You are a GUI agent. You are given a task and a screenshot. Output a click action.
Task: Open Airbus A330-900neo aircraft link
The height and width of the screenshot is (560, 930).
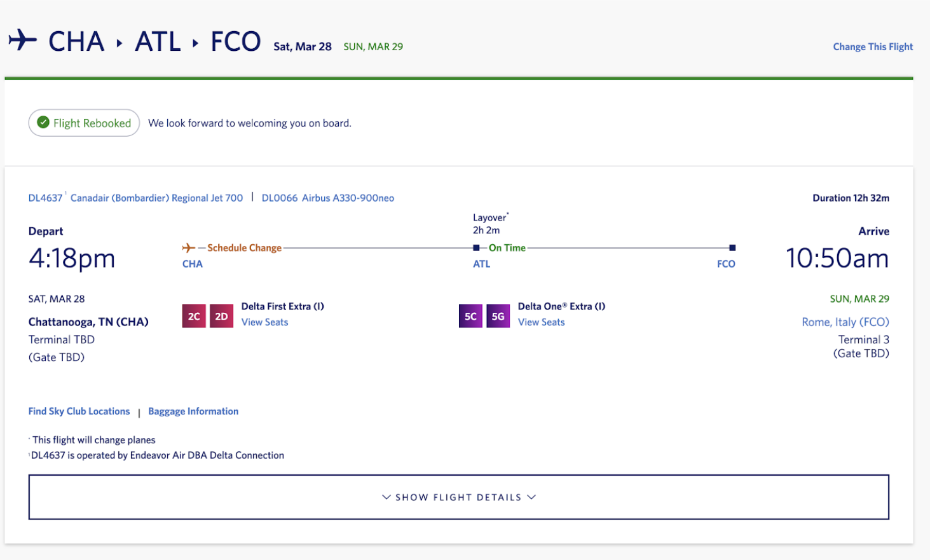pyautogui.click(x=348, y=198)
